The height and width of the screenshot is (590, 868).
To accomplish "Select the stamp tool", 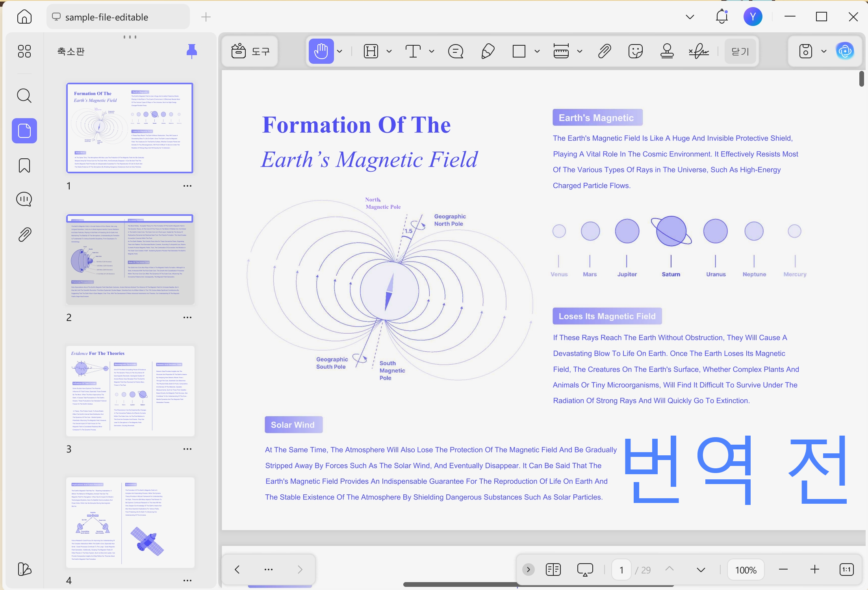I will point(667,51).
